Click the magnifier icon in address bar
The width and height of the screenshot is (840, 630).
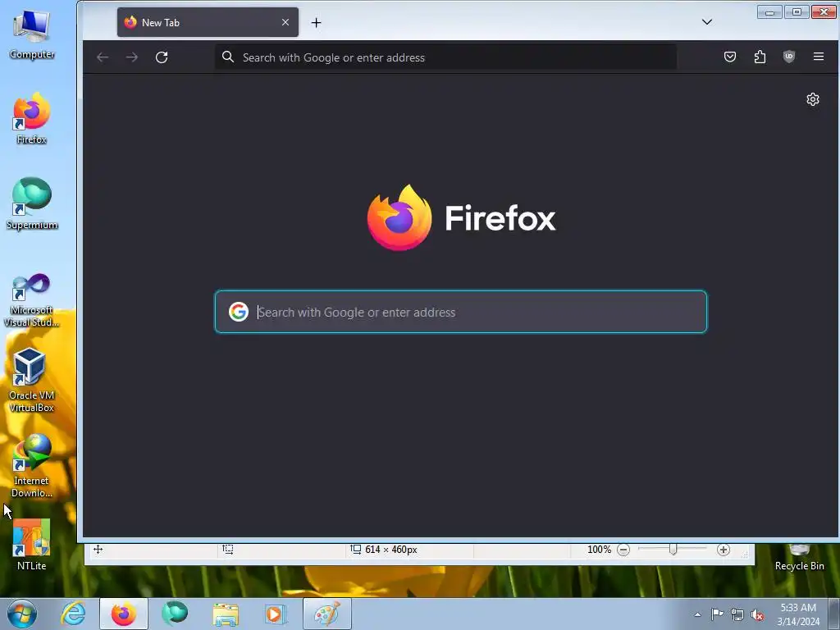pos(228,57)
